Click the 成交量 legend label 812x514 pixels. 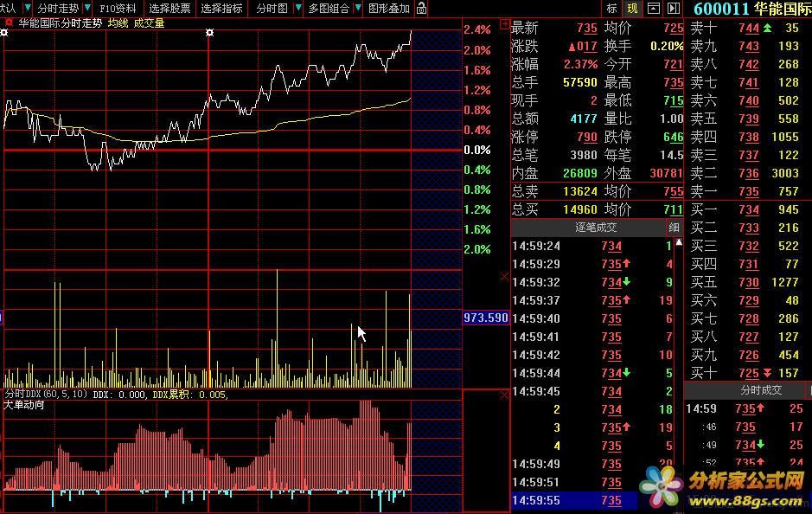(149, 23)
